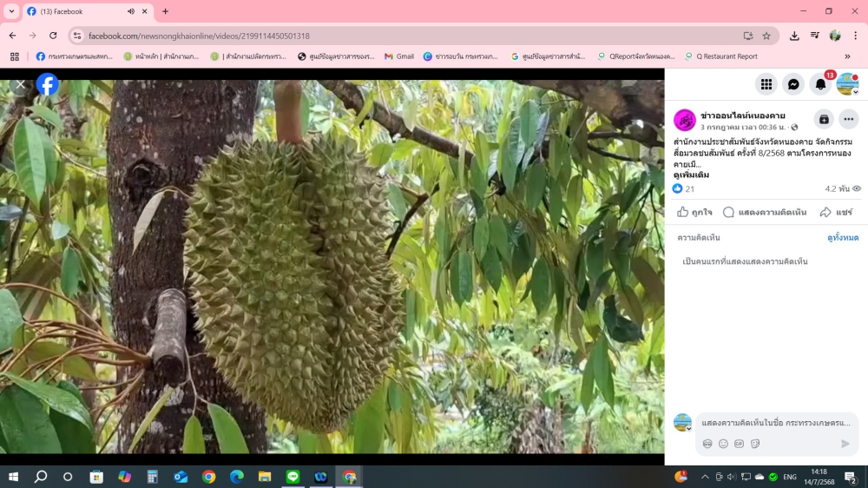Open the account profile menu avatar

pyautogui.click(x=847, y=84)
